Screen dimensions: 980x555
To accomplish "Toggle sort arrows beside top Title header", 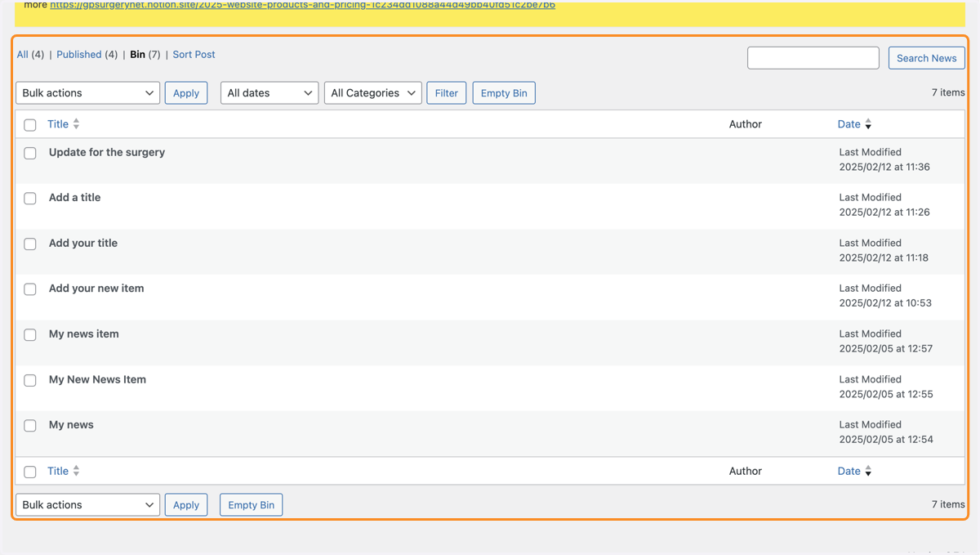I will (76, 124).
